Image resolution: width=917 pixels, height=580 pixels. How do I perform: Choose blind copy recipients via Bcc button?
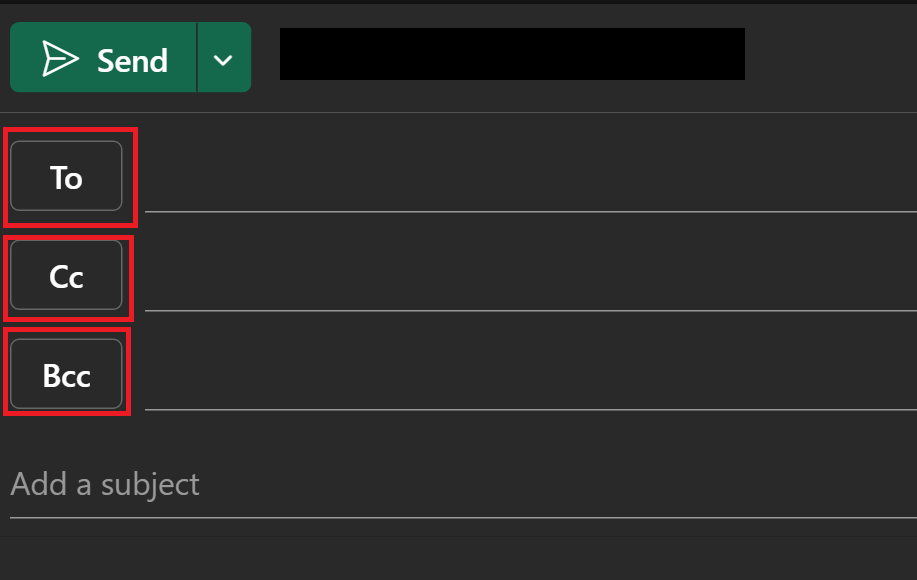point(66,374)
